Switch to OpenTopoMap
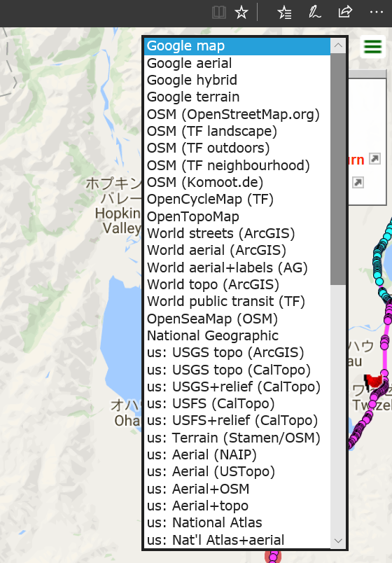 (x=237, y=216)
